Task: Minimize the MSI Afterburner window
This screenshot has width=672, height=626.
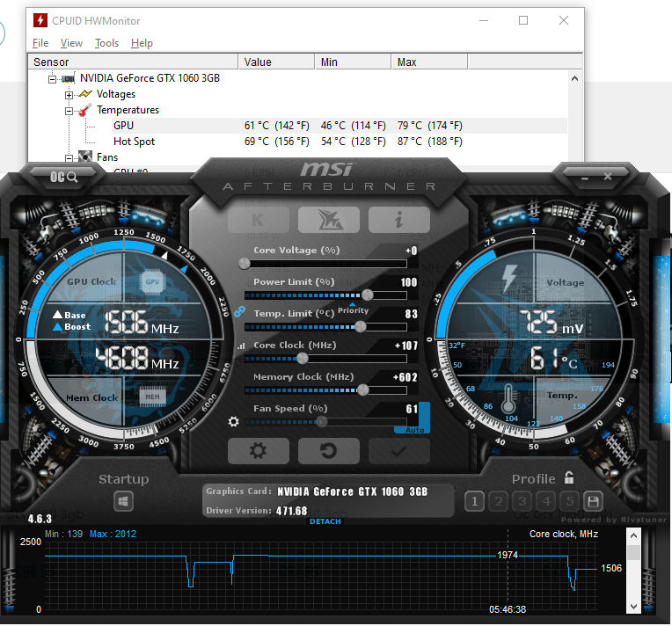Action: 585,178
